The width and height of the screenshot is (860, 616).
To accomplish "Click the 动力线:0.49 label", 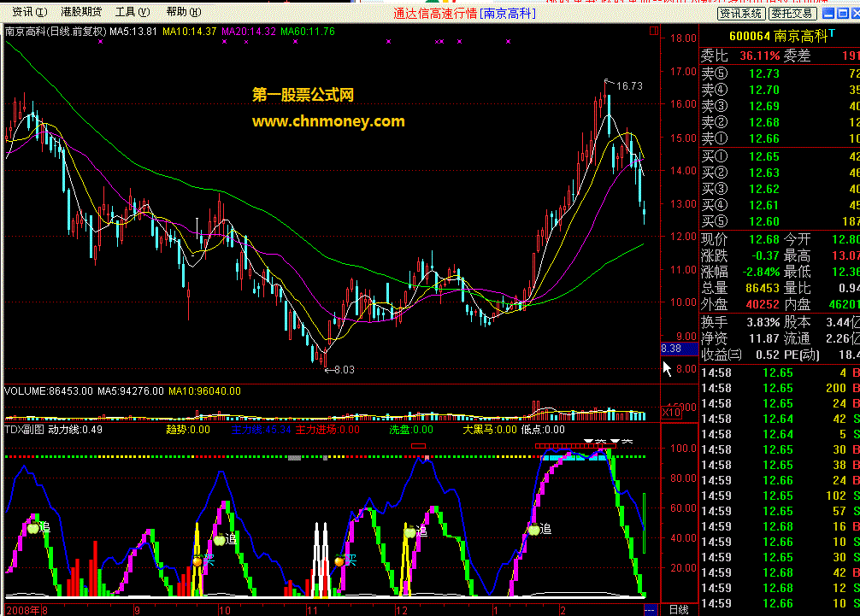I will click(75, 430).
